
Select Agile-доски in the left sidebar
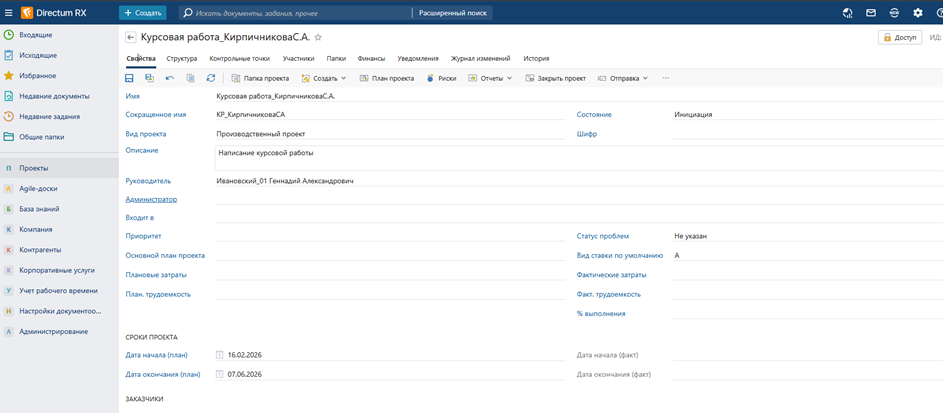pyautogui.click(x=39, y=188)
